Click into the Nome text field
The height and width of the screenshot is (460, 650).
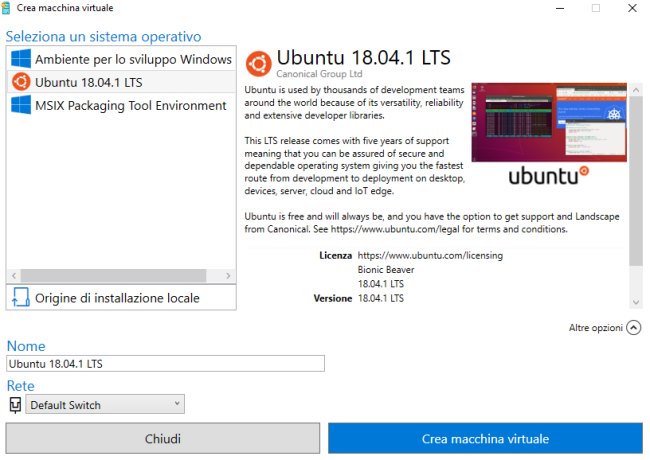pos(165,363)
